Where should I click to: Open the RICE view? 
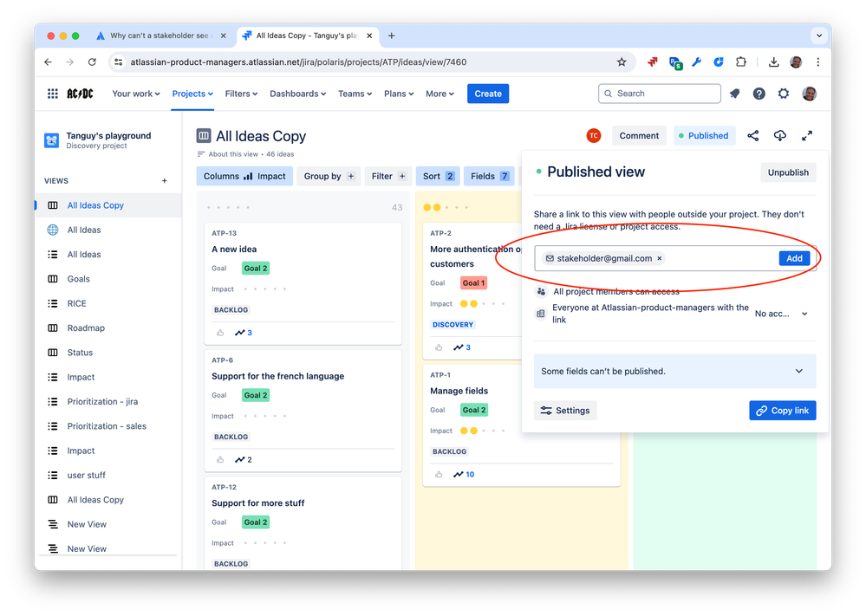point(108,303)
